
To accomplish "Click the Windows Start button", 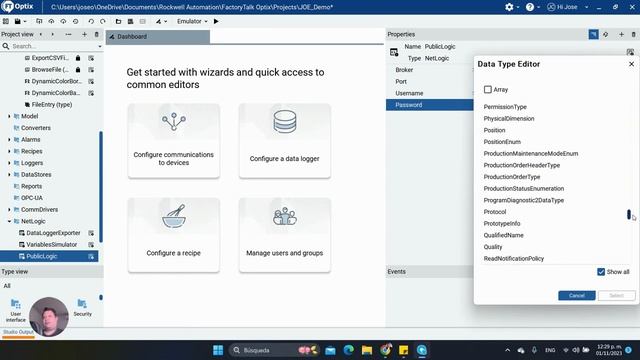I will [x=218, y=350].
